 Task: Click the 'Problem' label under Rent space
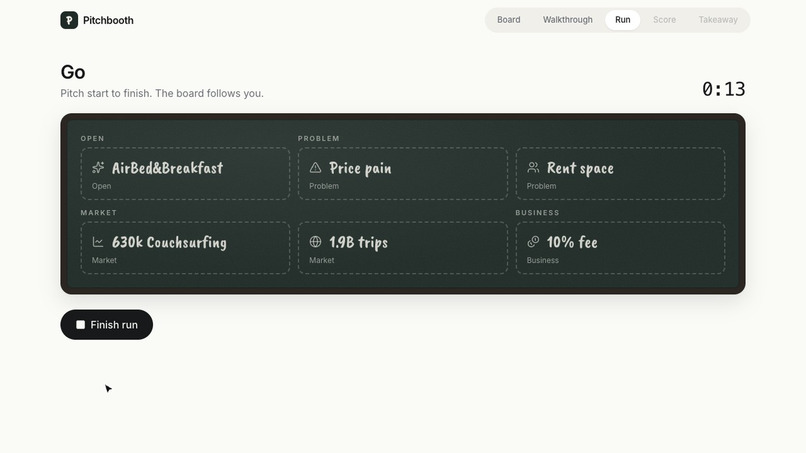pyautogui.click(x=541, y=186)
